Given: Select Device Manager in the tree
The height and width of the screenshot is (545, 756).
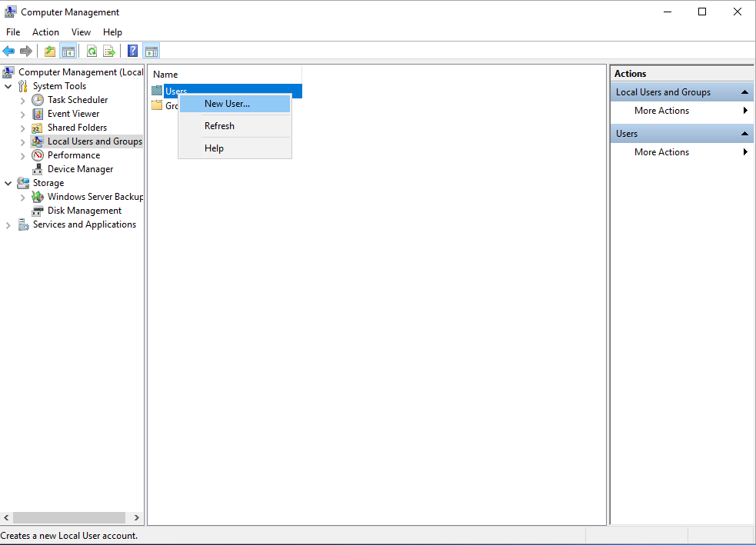Looking at the screenshot, I should pos(81,169).
